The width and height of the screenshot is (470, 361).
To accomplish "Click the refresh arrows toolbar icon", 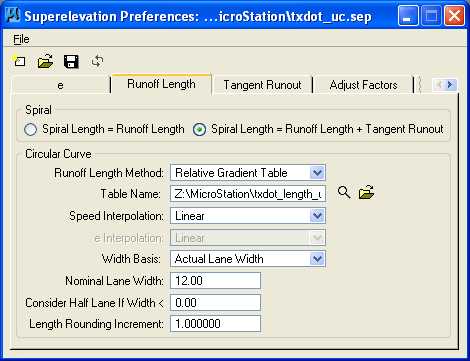I will (x=97, y=61).
